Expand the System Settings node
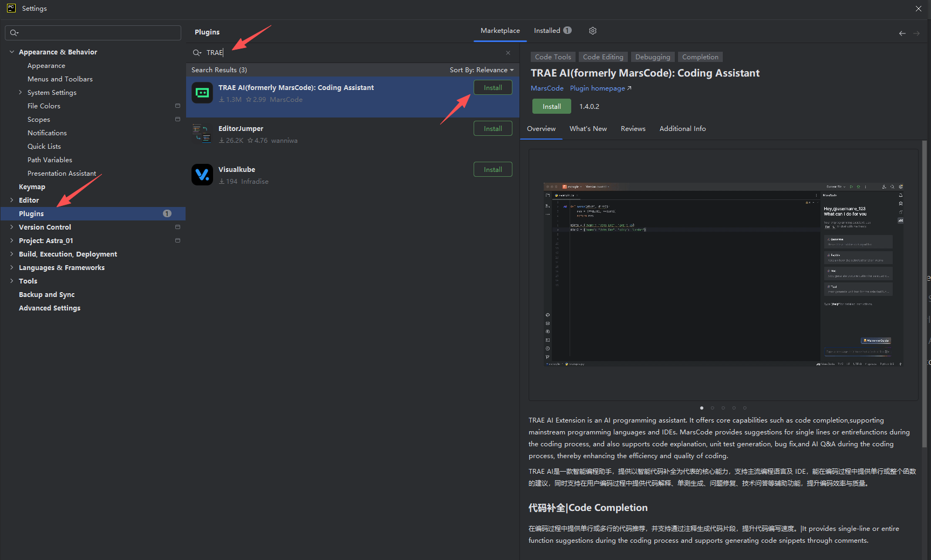This screenshot has height=560, width=931. tap(20, 92)
